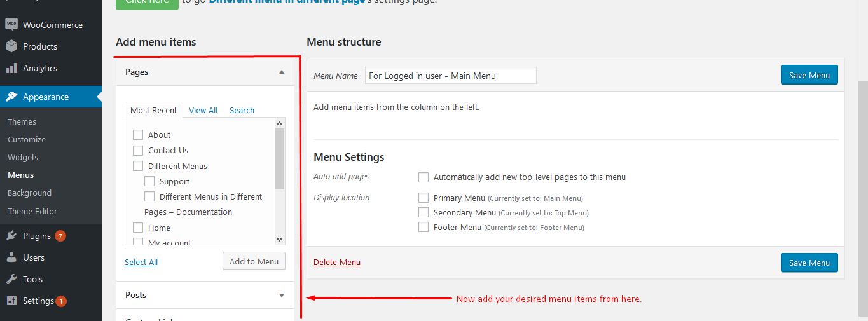Click the Users person icon
This screenshot has height=321, width=868.
(11, 257)
